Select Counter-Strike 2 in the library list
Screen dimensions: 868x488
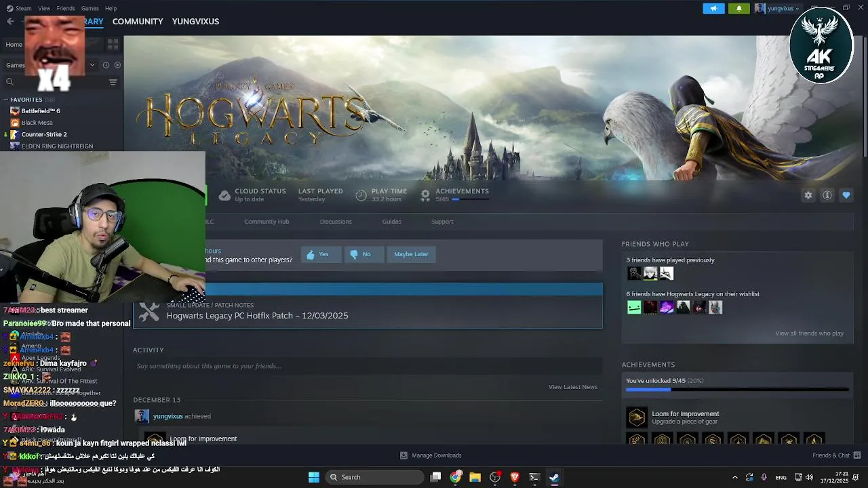coord(43,134)
